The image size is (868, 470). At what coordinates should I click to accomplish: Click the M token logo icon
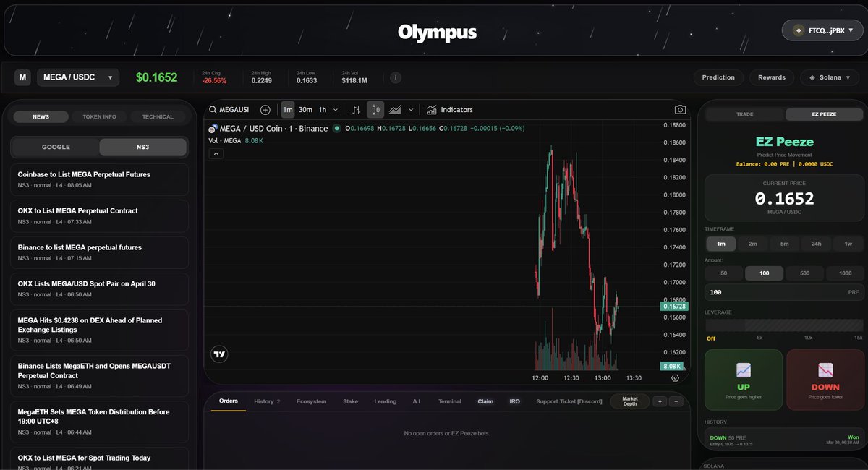click(23, 77)
